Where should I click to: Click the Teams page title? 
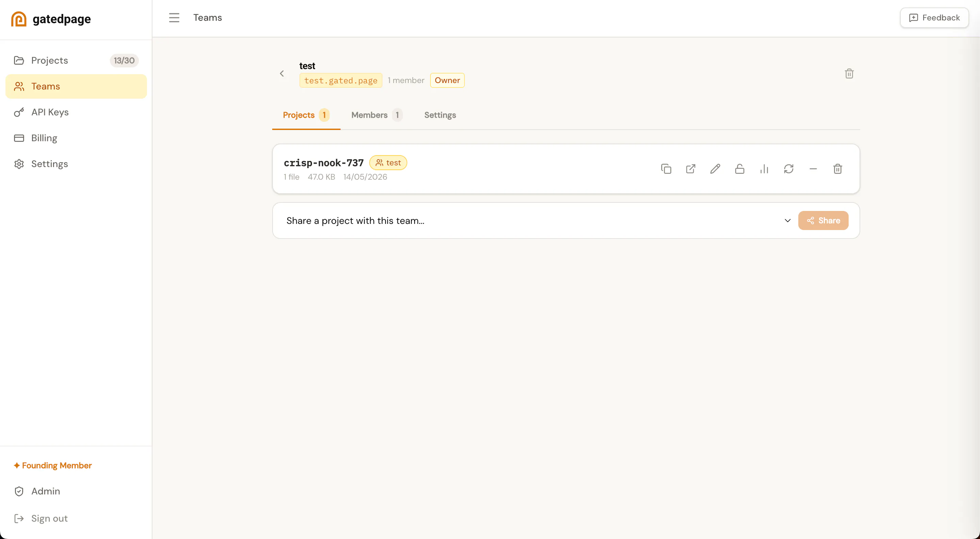(207, 18)
